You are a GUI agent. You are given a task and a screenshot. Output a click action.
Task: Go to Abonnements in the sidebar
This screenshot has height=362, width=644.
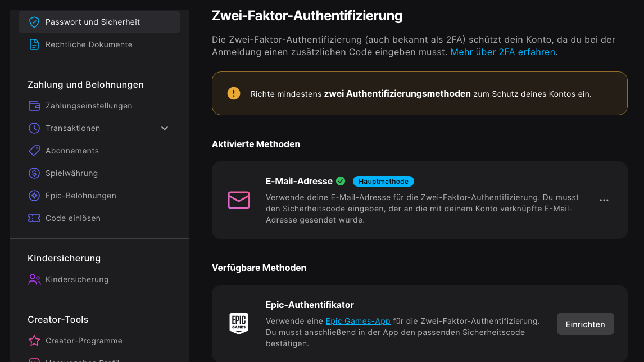tap(72, 151)
